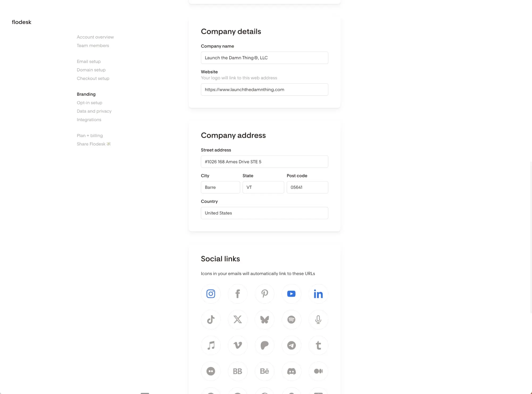Click the X (Twitter) icon
The width and height of the screenshot is (532, 394).
click(x=238, y=320)
